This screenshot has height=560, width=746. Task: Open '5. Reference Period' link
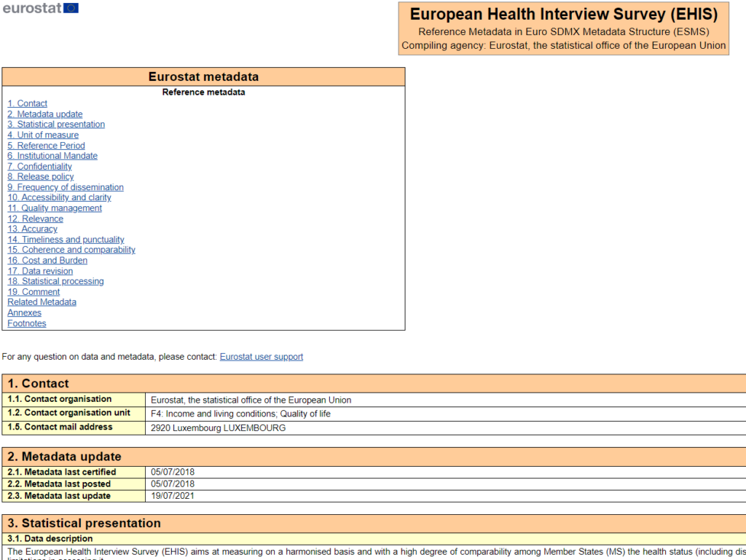pos(46,146)
